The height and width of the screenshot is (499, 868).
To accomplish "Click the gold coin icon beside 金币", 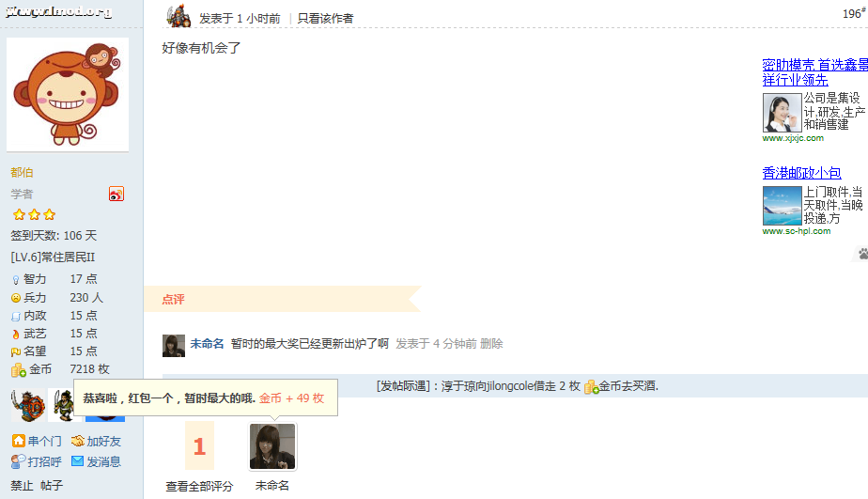I will pyautogui.click(x=18, y=369).
